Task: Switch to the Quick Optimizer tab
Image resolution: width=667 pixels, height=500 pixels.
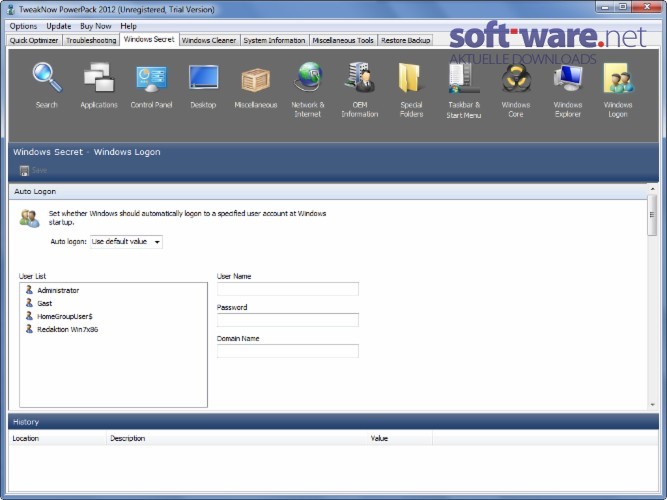Action: [34, 40]
